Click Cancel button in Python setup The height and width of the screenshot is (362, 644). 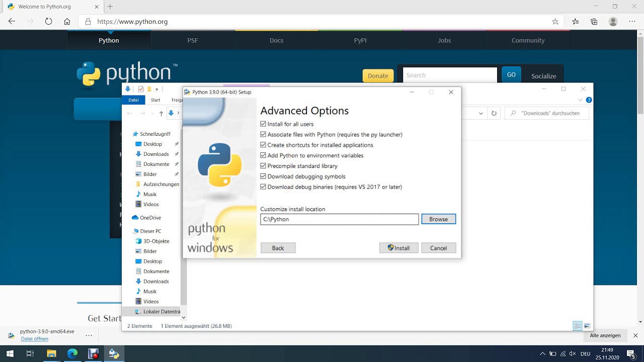[438, 248]
